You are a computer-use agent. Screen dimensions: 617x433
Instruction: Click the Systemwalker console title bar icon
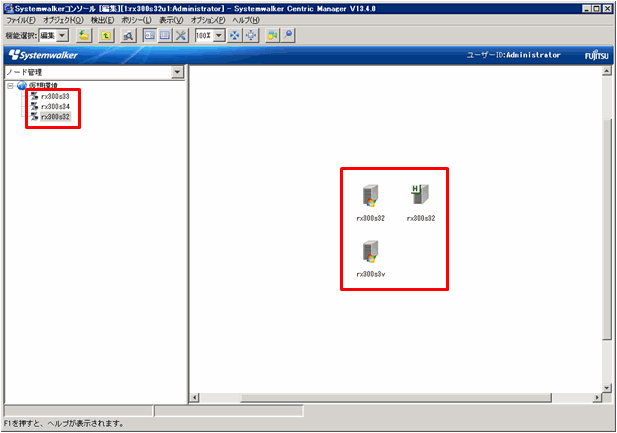(x=9, y=8)
